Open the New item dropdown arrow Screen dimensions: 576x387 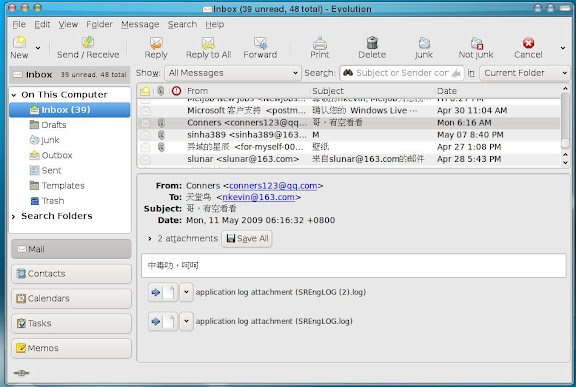(x=37, y=48)
